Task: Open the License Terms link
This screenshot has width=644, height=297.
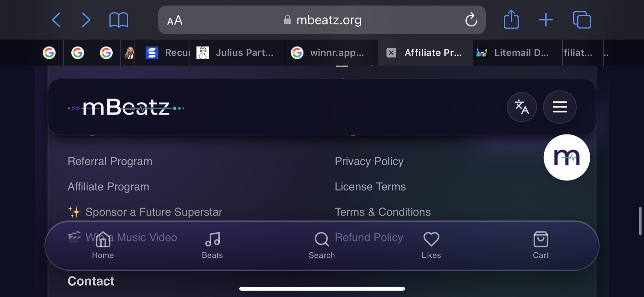Action: pos(370,187)
